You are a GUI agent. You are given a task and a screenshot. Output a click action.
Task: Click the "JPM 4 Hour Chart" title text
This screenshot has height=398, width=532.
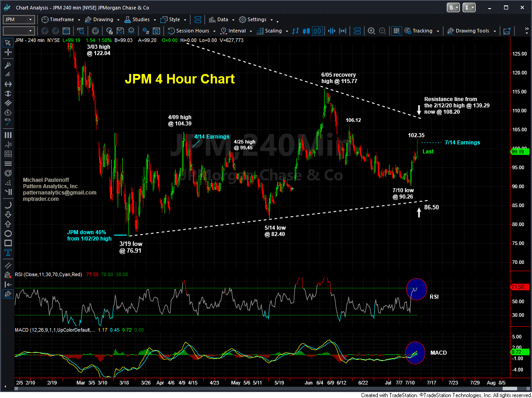tap(179, 79)
